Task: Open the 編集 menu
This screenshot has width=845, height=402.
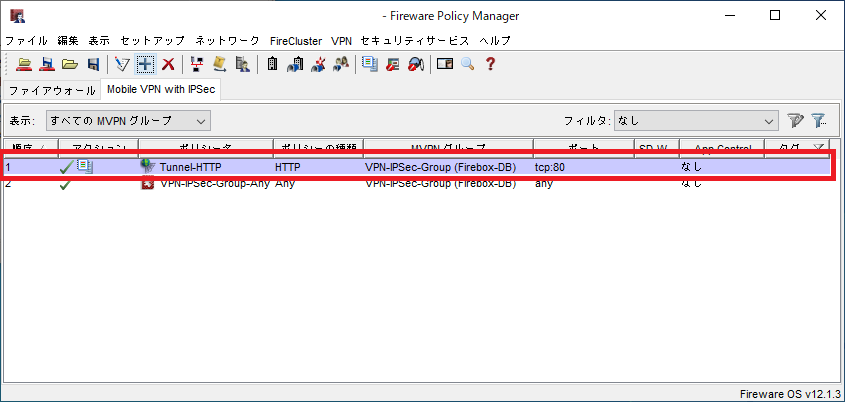Action: tap(68, 40)
